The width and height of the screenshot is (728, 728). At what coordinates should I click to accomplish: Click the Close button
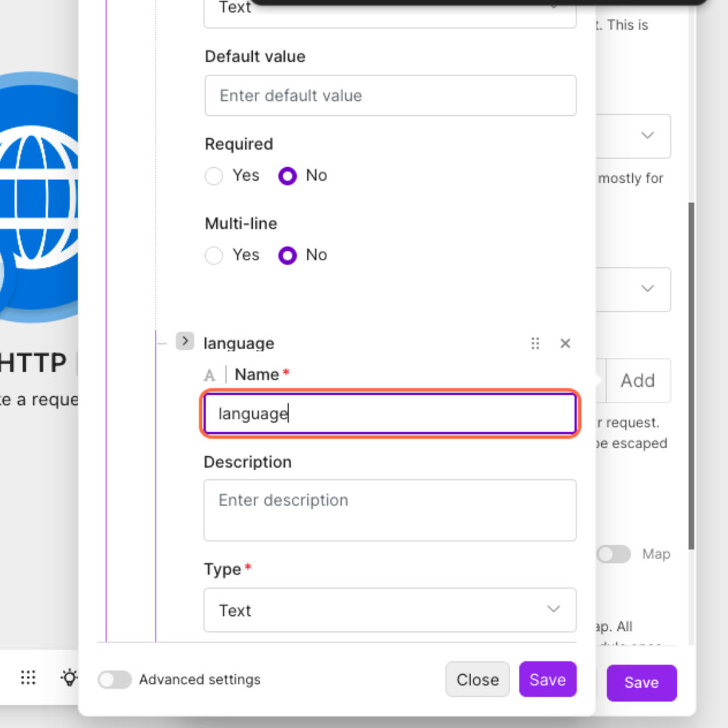pos(477,679)
